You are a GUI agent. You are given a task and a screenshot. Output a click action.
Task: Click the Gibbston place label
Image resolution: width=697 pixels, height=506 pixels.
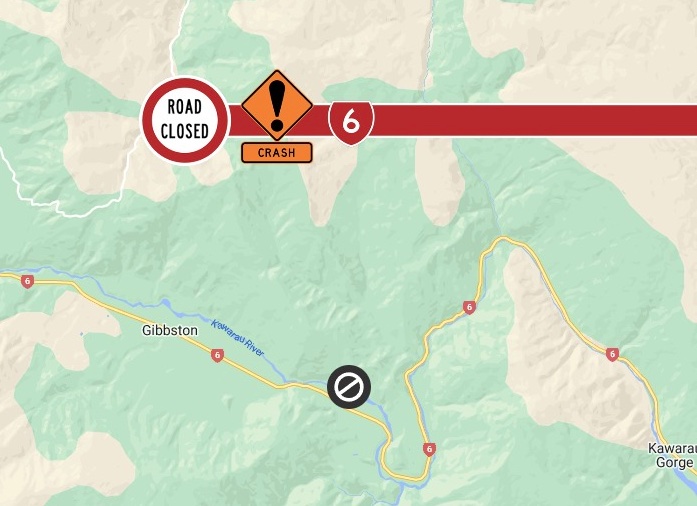(170, 330)
